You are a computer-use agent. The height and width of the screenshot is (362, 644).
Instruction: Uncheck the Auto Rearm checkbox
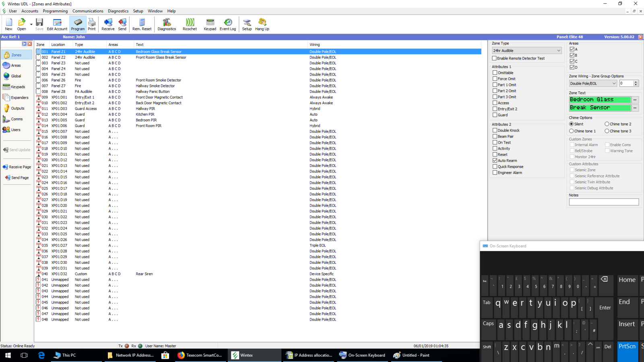coord(495,160)
